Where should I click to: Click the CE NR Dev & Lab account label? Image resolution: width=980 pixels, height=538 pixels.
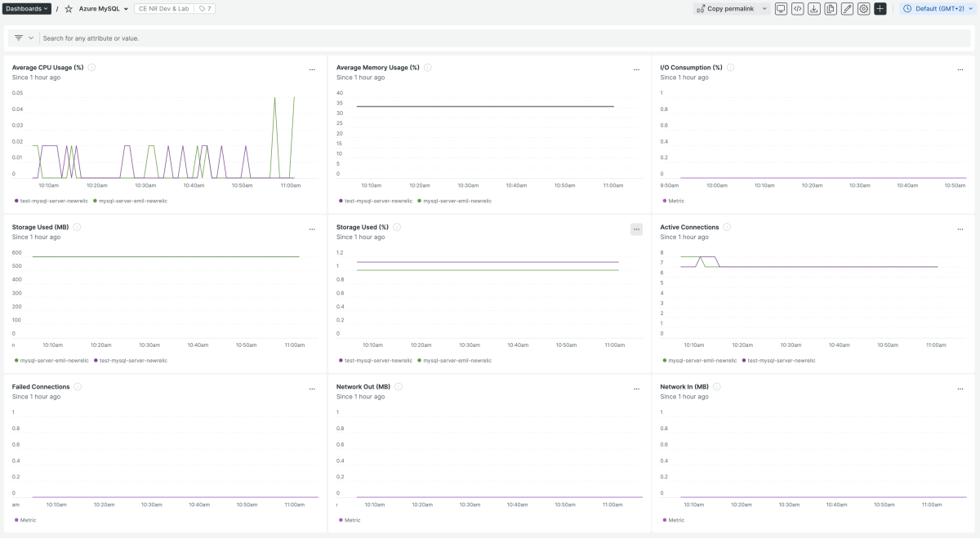[163, 9]
